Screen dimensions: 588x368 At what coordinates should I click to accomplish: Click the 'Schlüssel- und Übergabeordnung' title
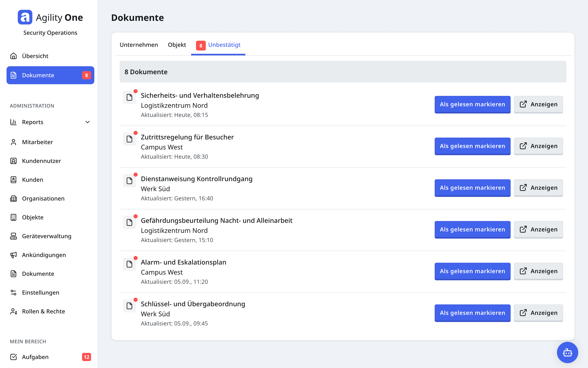pos(193,304)
